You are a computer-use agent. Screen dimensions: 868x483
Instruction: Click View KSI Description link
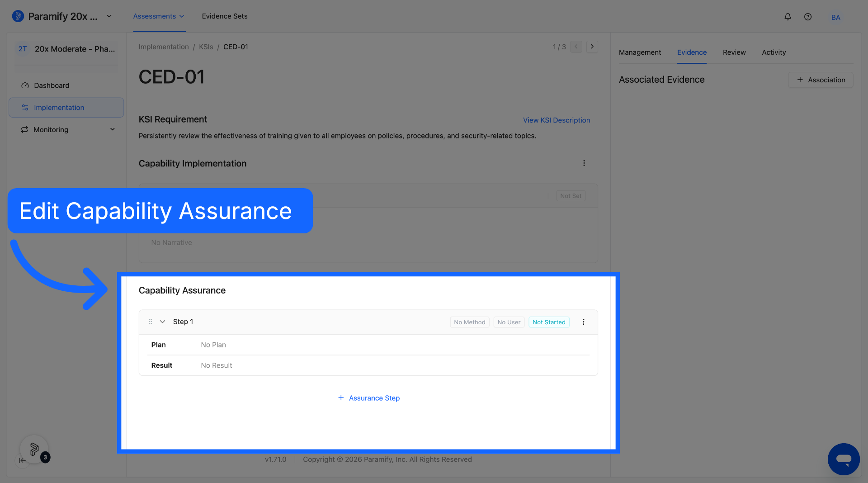pos(557,120)
